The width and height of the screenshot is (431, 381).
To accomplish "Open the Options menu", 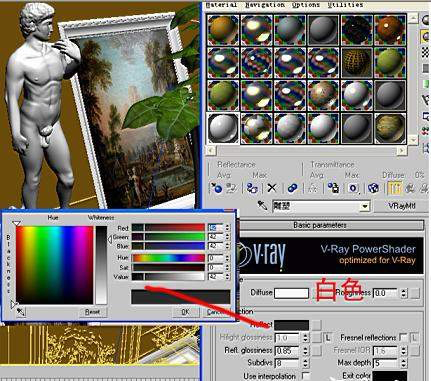I will pyautogui.click(x=306, y=5).
